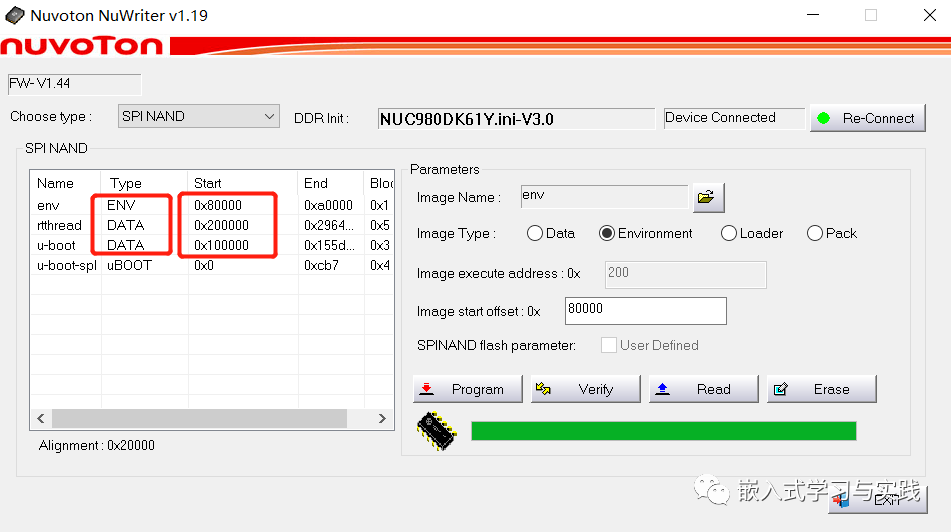Viewport: 951px width, 532px height.
Task: Click the Image Name input field
Action: tap(604, 197)
